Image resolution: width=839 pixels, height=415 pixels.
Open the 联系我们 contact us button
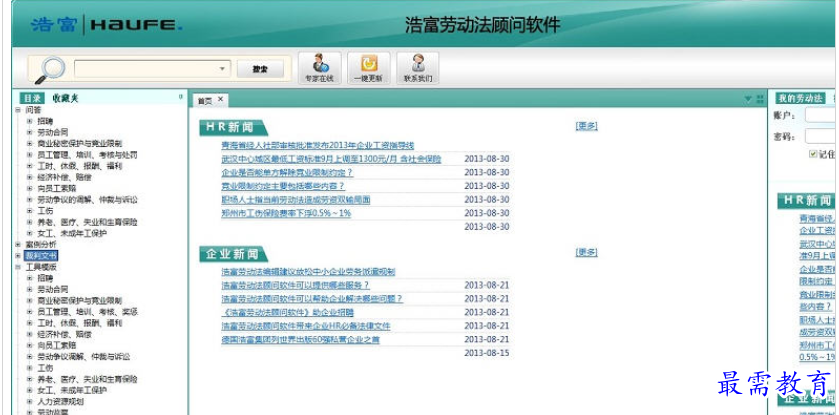[418, 68]
